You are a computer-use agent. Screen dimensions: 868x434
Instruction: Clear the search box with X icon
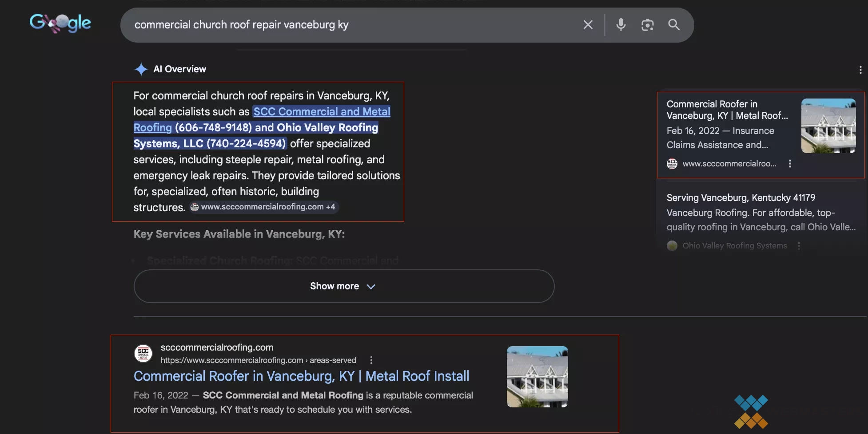click(x=588, y=25)
